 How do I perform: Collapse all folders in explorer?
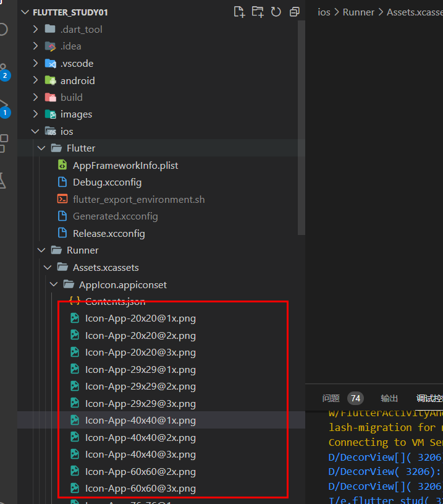(x=294, y=12)
